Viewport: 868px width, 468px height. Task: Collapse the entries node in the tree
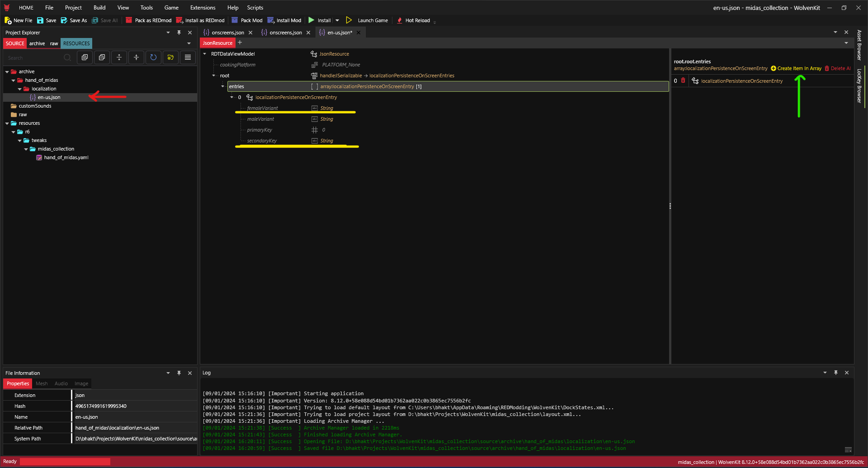click(222, 86)
